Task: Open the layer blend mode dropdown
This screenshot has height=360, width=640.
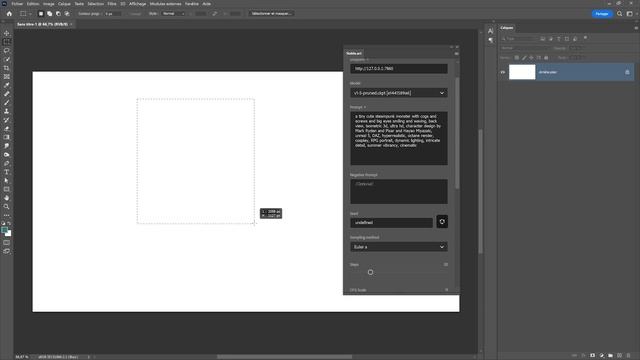Action: tap(525, 48)
